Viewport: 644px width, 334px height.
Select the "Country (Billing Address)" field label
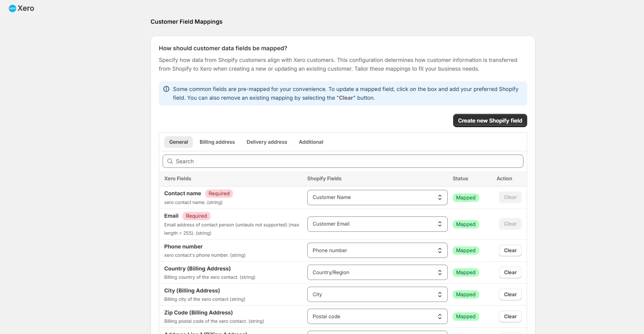[197, 269]
